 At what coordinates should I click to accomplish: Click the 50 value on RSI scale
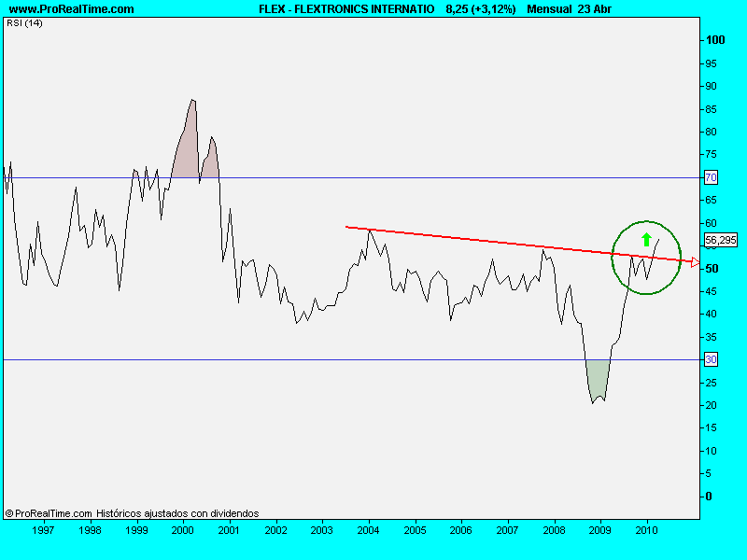(x=712, y=269)
